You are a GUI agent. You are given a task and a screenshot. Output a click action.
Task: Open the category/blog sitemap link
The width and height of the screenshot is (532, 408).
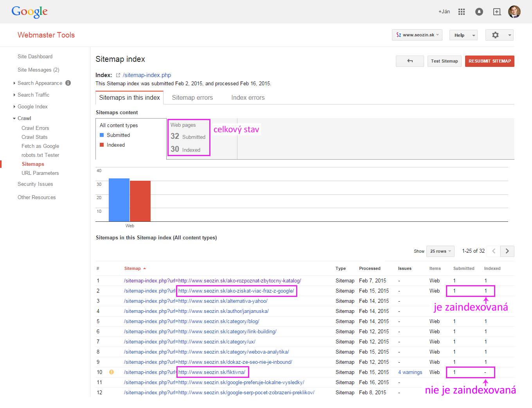click(192, 321)
